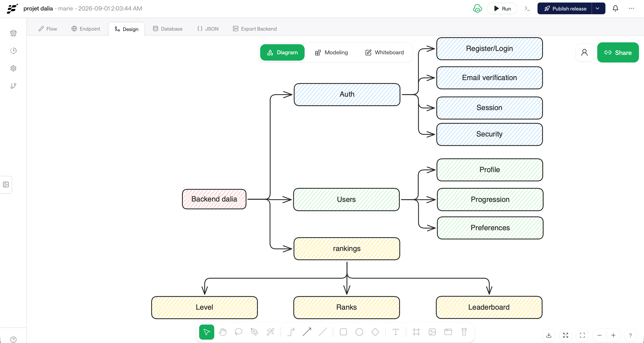
Task: Check cloud sync status icon
Action: pos(477,9)
